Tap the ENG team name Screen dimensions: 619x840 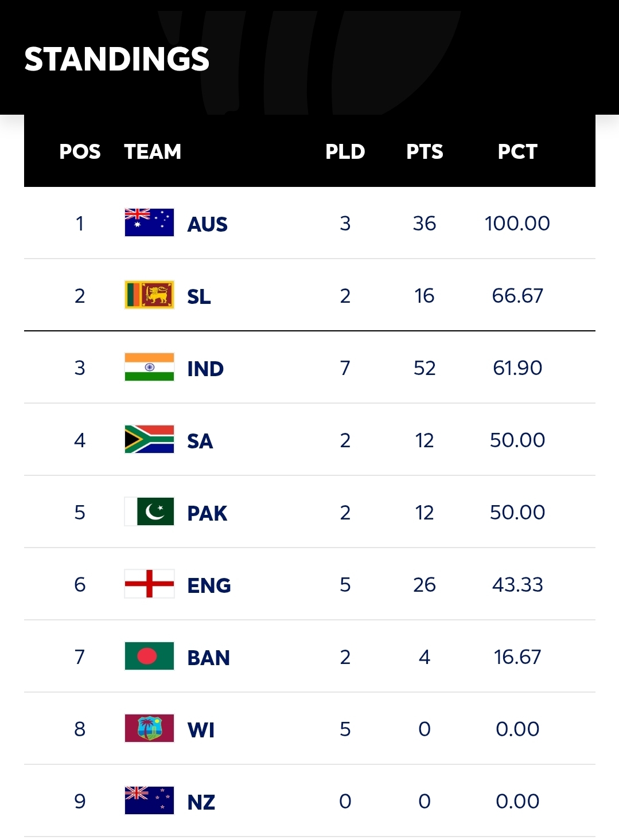pyautogui.click(x=209, y=585)
